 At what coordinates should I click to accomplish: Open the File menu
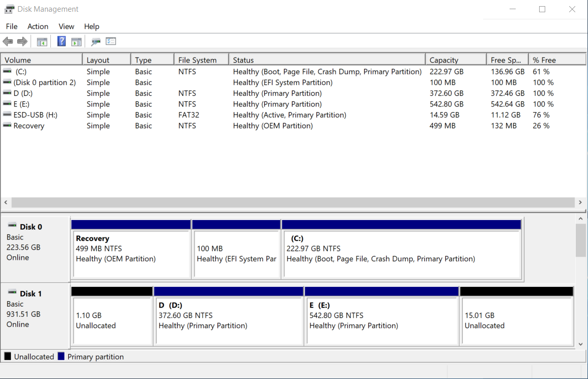click(12, 26)
